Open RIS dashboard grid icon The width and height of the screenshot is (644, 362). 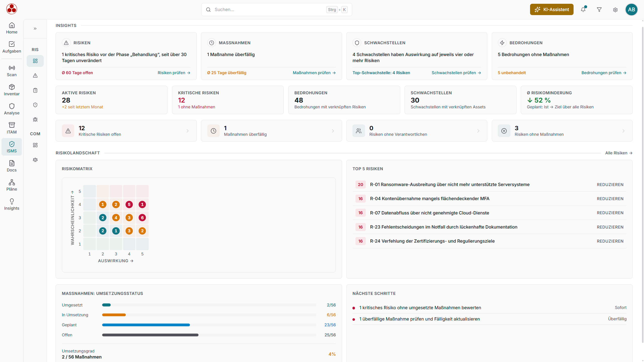(35, 61)
